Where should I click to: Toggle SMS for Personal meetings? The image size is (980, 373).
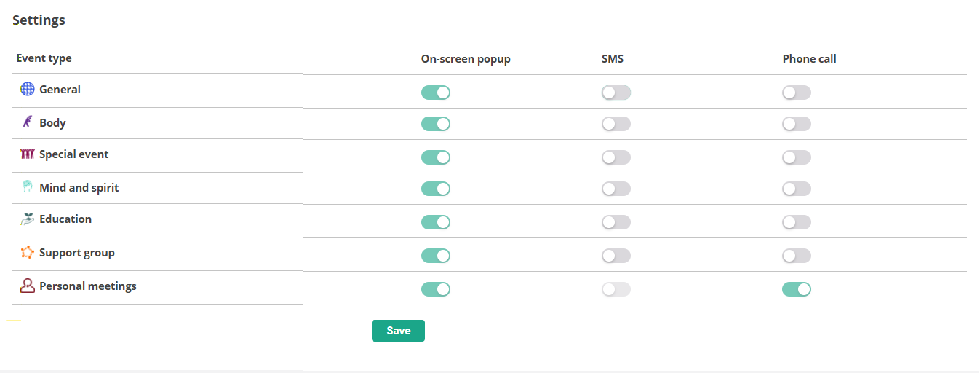616,290
